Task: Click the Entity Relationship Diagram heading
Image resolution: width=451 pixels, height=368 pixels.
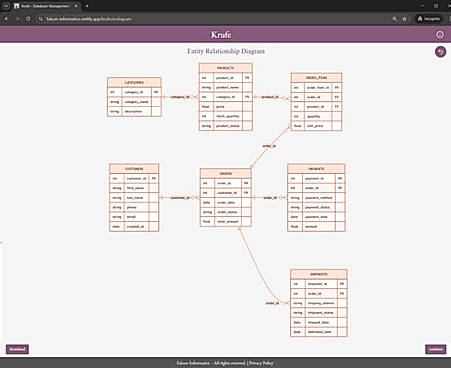Action: (226, 51)
